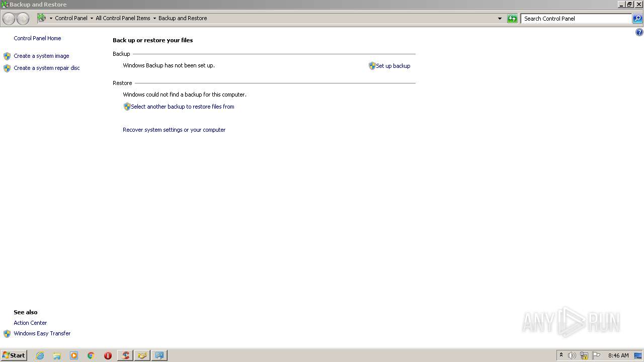The width and height of the screenshot is (644, 362).
Task: Switch to the Control Panel taskbar button
Action: pyautogui.click(x=159, y=355)
